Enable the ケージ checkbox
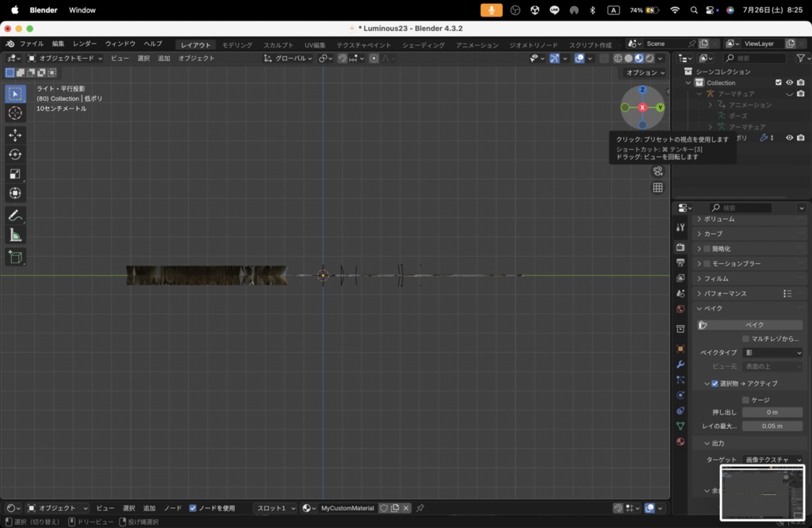 [745, 400]
